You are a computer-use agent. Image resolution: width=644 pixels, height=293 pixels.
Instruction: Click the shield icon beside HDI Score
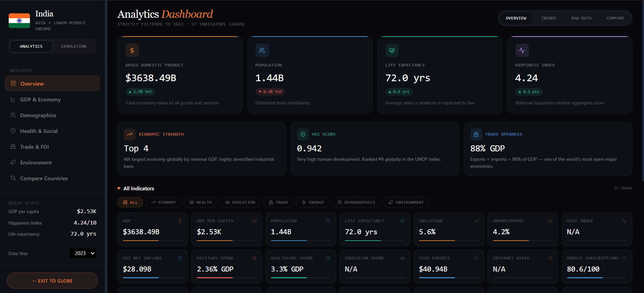pyautogui.click(x=303, y=134)
